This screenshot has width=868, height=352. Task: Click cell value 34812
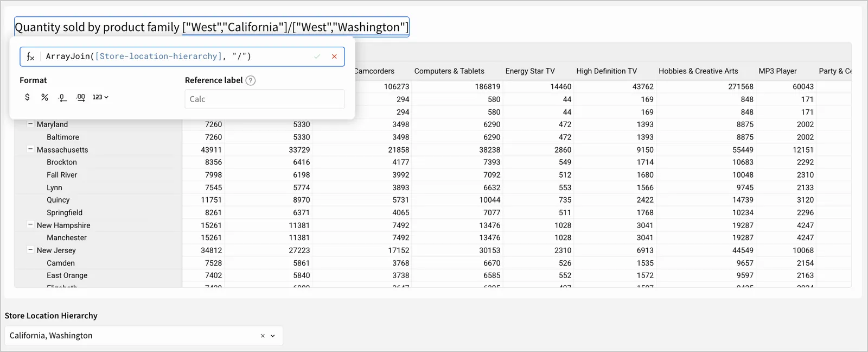click(x=211, y=250)
